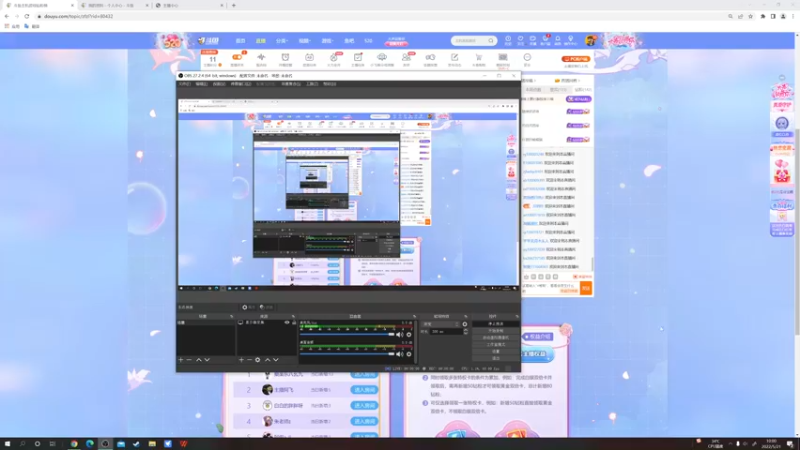Click properties gear button in OBS source toolbar
Viewport: 800px width, 450px height.
pyautogui.click(x=249, y=307)
